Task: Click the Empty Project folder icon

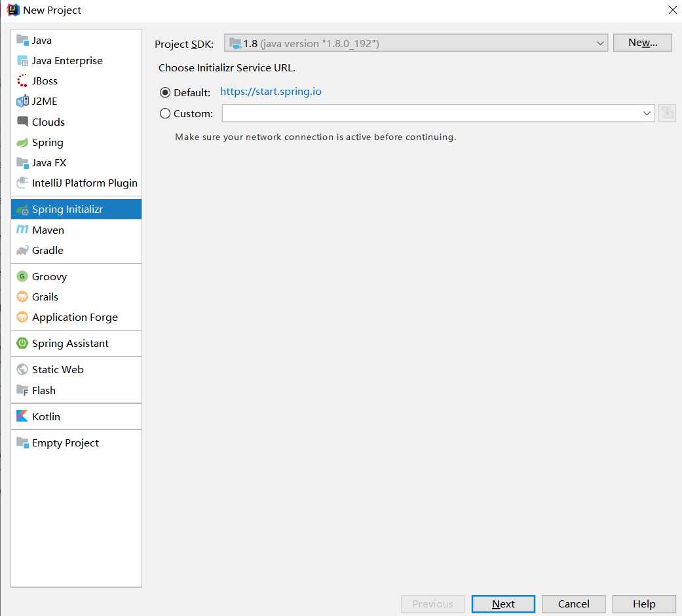Action: pos(22,443)
